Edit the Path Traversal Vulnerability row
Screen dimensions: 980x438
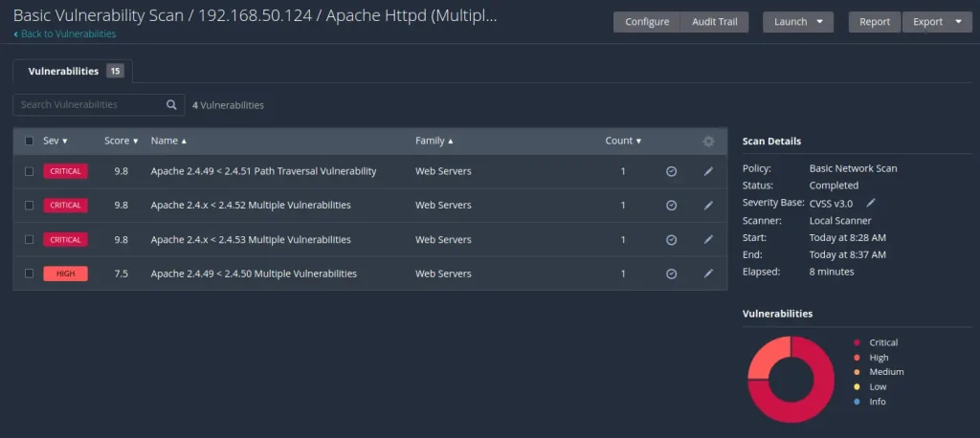point(708,171)
